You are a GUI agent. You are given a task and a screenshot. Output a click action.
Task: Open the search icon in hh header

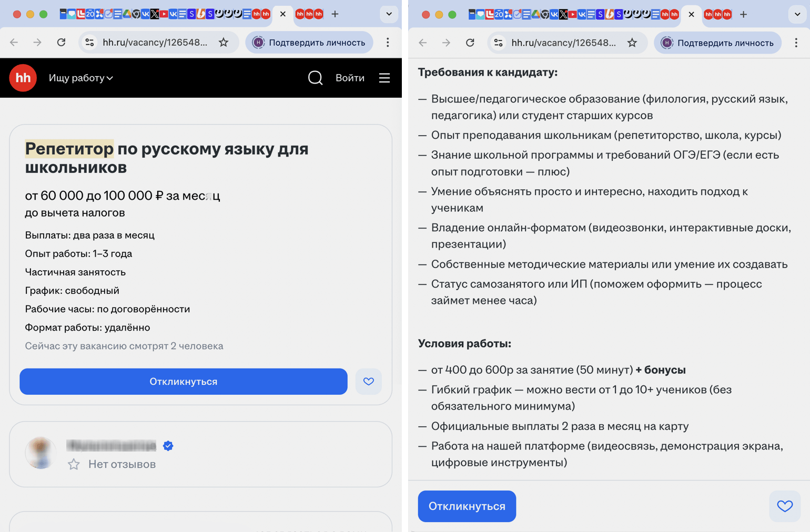click(x=315, y=78)
